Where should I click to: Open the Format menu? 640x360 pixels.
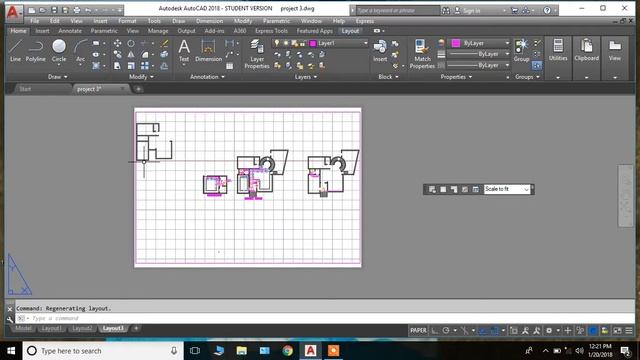pyautogui.click(x=127, y=21)
